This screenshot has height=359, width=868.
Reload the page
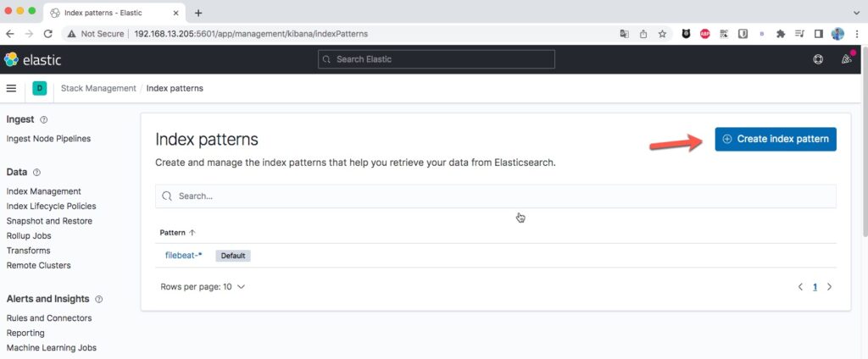[48, 34]
